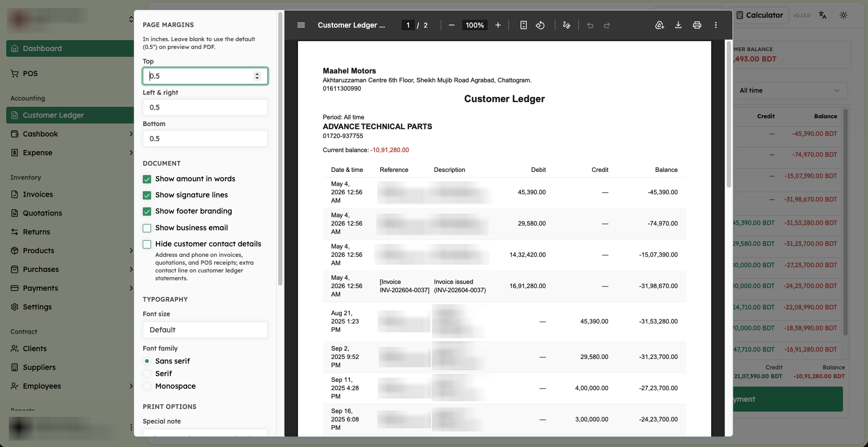Expand the Payments submenu chevron
Image resolution: width=868 pixels, height=447 pixels.
tap(131, 288)
